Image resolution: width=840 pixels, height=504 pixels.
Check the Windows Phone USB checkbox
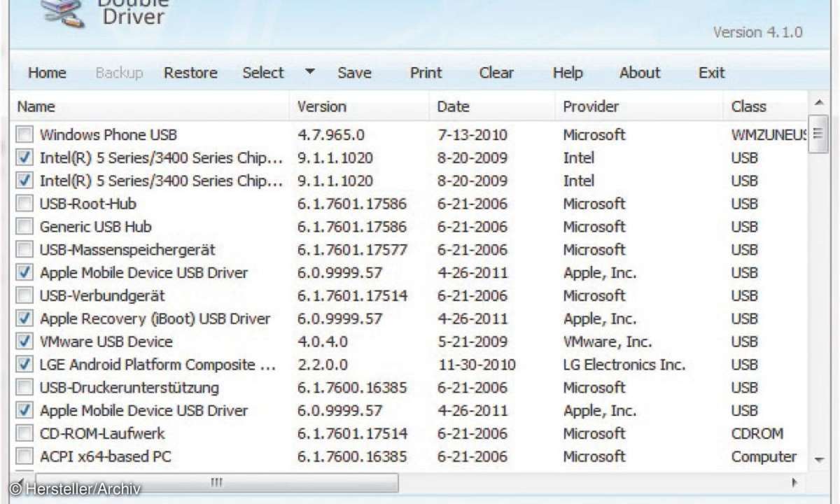pos(24,134)
